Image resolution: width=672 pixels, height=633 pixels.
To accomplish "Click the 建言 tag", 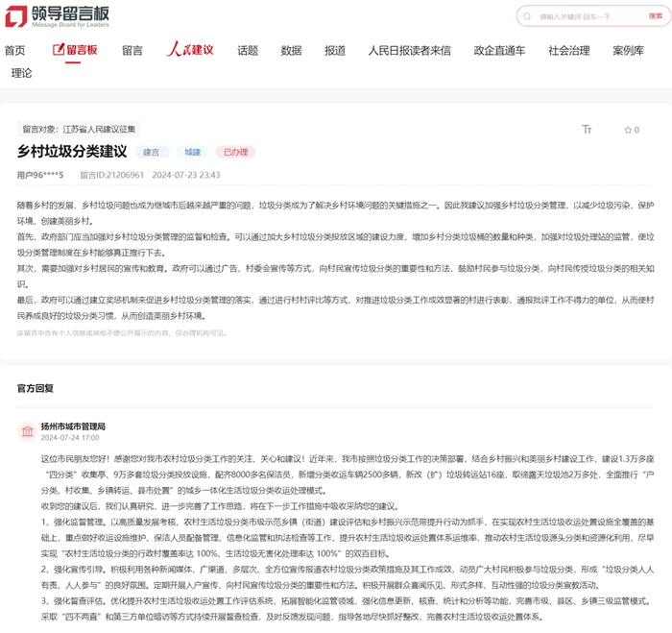I will [152, 152].
